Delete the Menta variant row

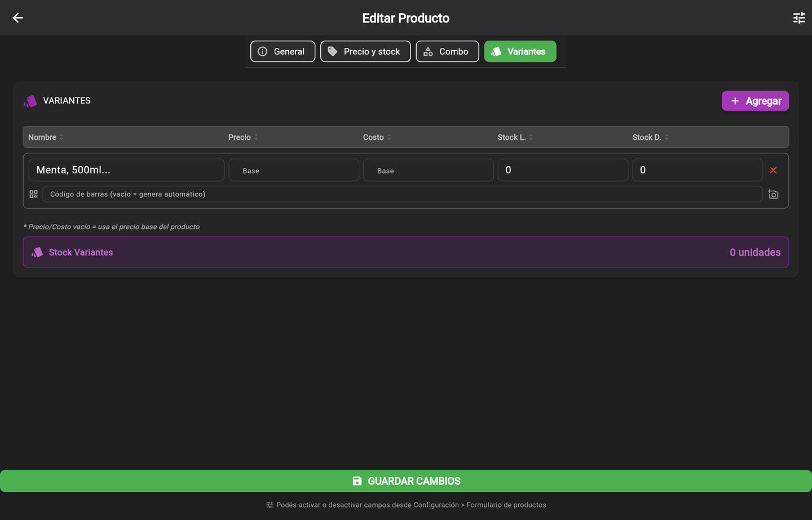[773, 170]
